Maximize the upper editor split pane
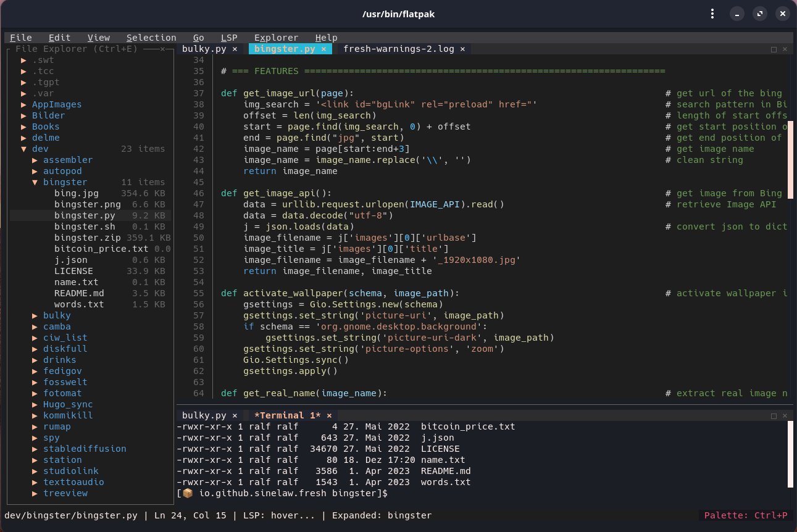Image resolution: width=797 pixels, height=532 pixels. (774, 49)
